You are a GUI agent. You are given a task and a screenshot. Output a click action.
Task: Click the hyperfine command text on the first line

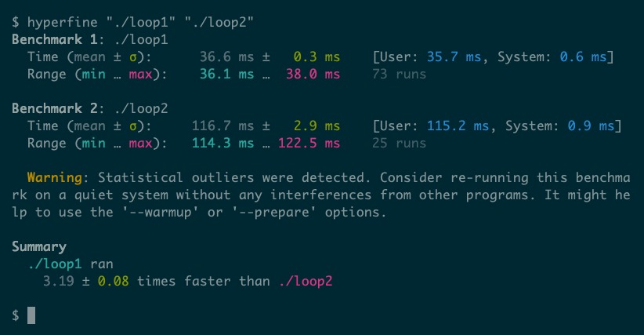click(140, 22)
